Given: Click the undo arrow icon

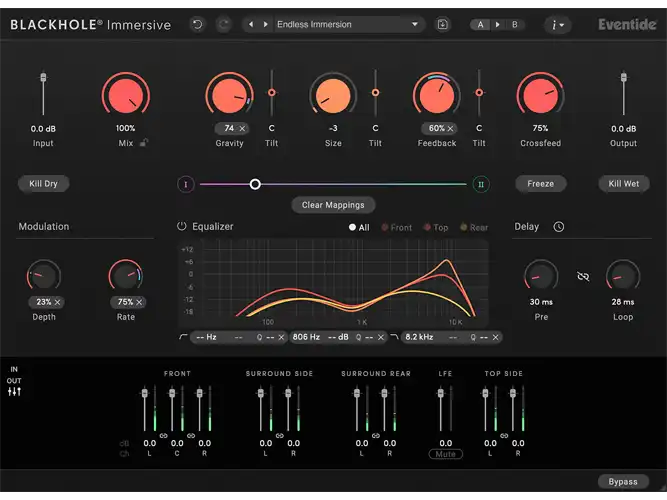Looking at the screenshot, I should [x=197, y=25].
